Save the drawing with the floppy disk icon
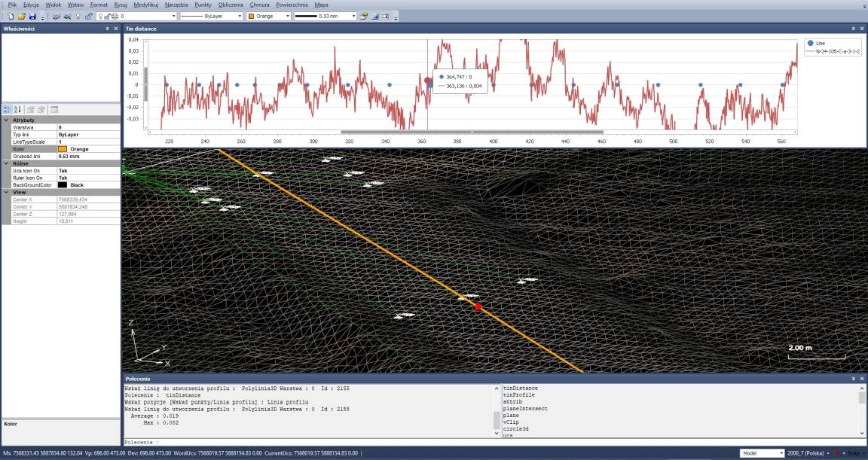 coord(32,16)
